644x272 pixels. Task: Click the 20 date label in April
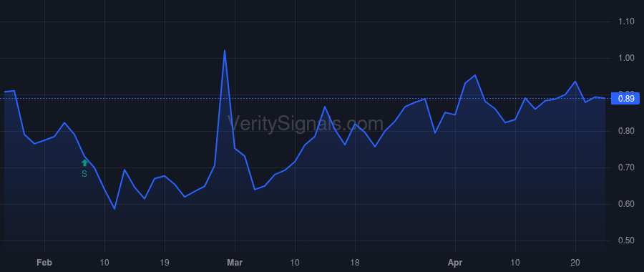575,263
